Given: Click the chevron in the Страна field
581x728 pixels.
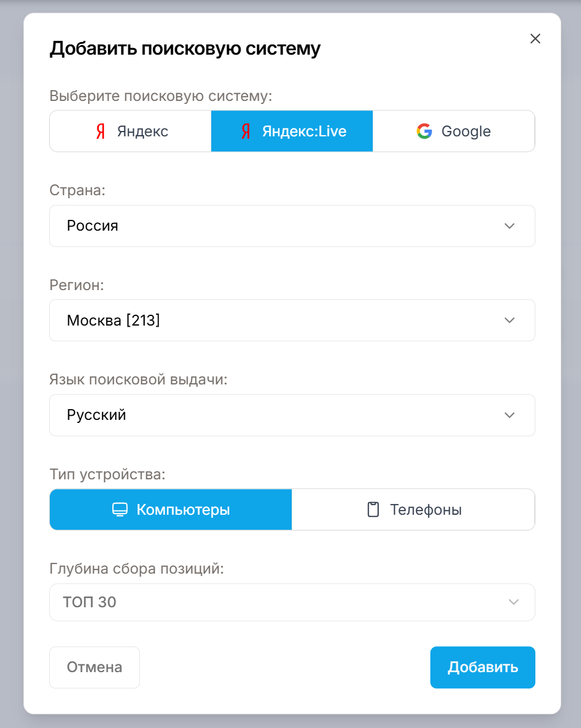Looking at the screenshot, I should tap(510, 226).
